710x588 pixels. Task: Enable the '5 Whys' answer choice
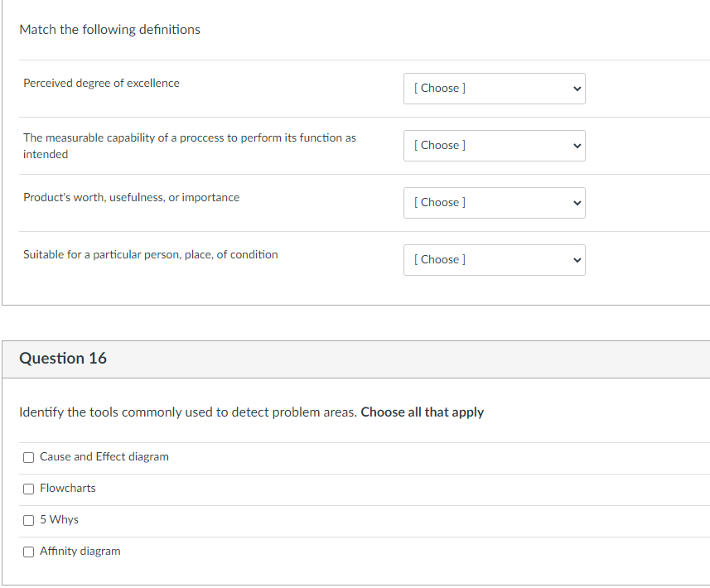tap(28, 520)
